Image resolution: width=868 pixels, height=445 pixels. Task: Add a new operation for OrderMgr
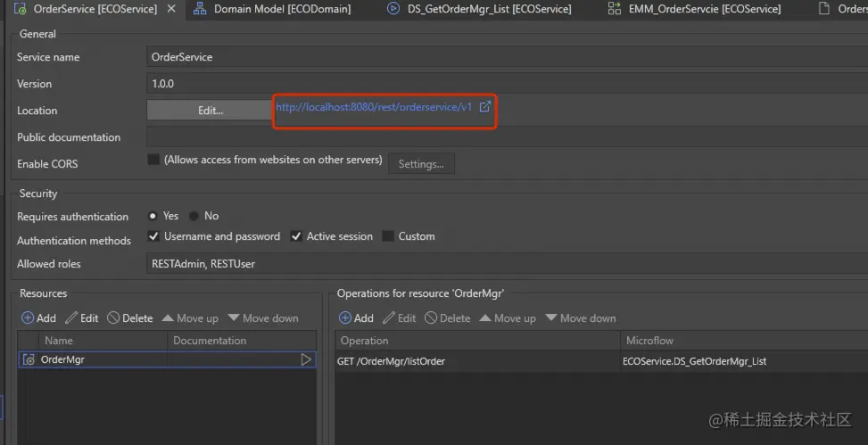pos(356,318)
